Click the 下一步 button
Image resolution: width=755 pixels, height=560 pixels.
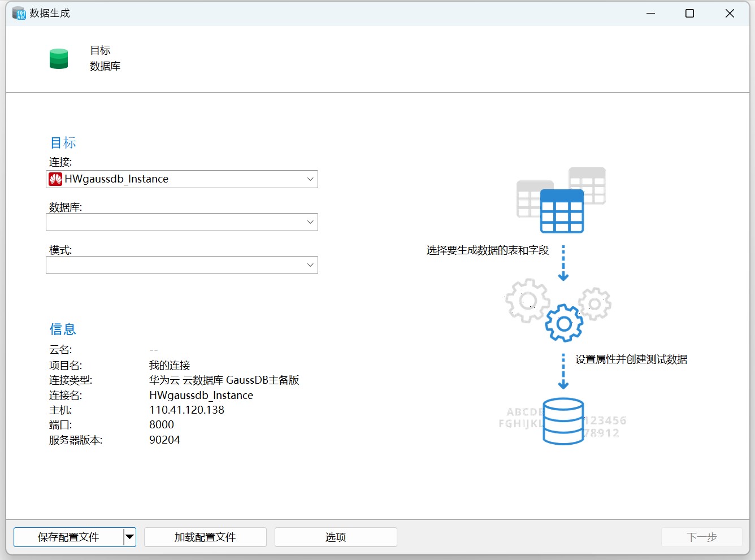702,537
